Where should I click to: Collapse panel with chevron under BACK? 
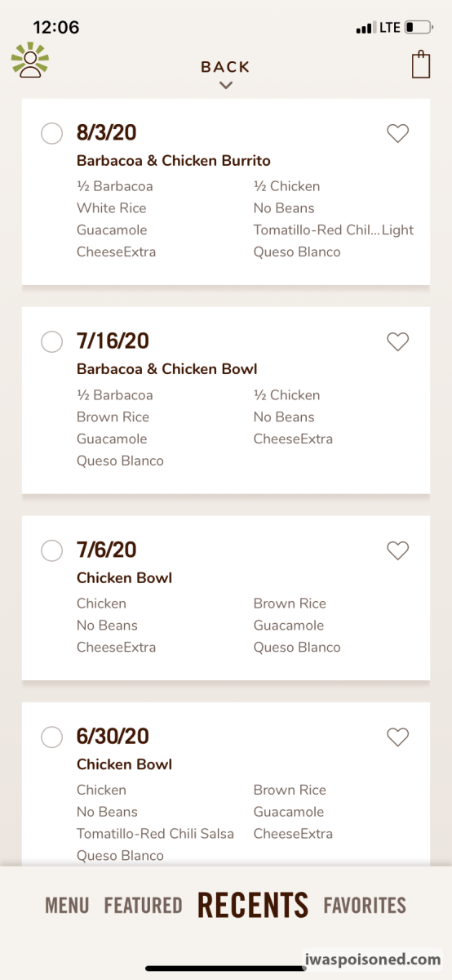click(x=226, y=85)
